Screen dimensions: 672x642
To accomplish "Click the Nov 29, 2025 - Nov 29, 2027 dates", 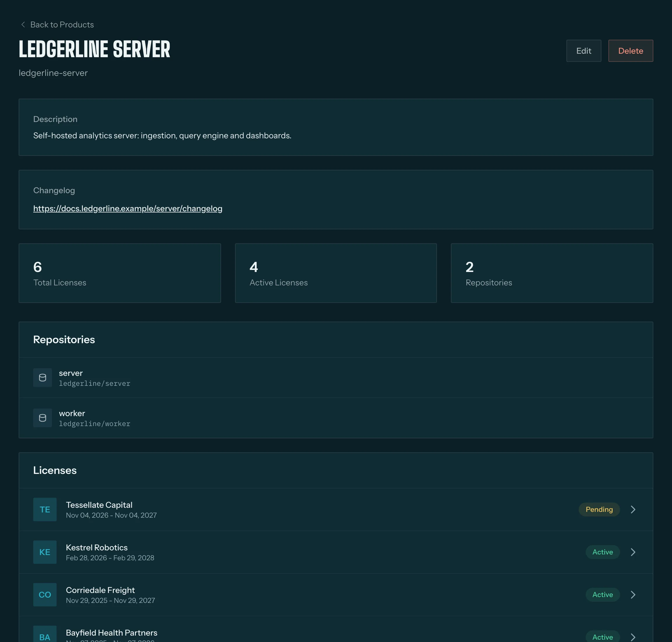I will point(111,601).
